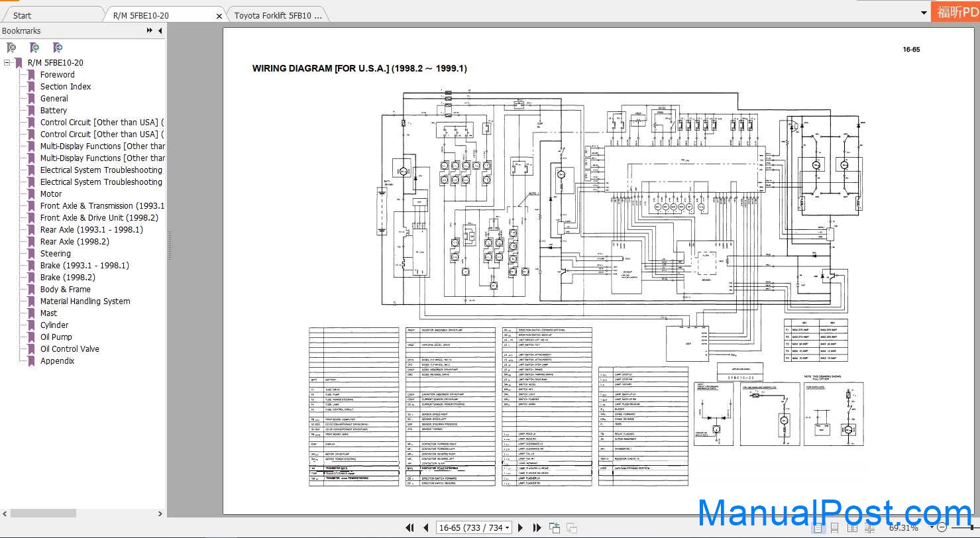Jump to the last page
This screenshot has width=980, height=538.
click(537, 528)
